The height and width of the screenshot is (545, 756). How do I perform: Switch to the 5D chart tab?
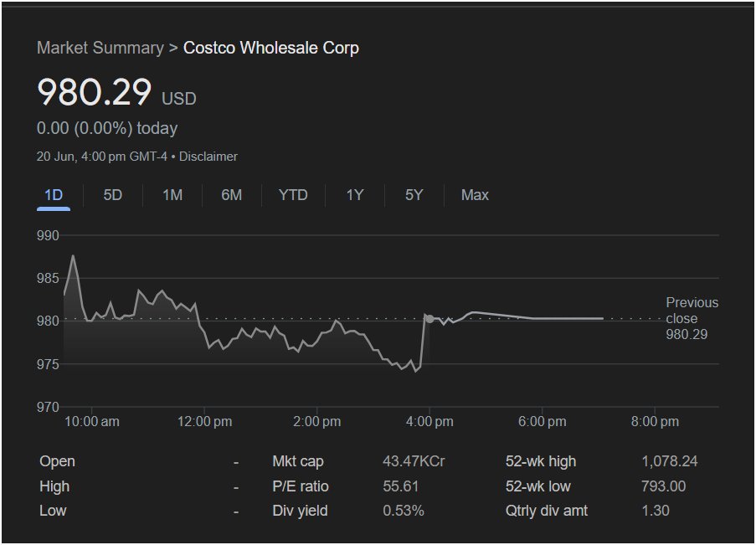[x=113, y=195]
